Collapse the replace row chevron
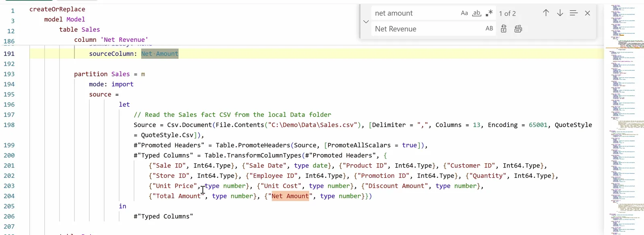Screen dimensions: 644x235 tap(366, 21)
